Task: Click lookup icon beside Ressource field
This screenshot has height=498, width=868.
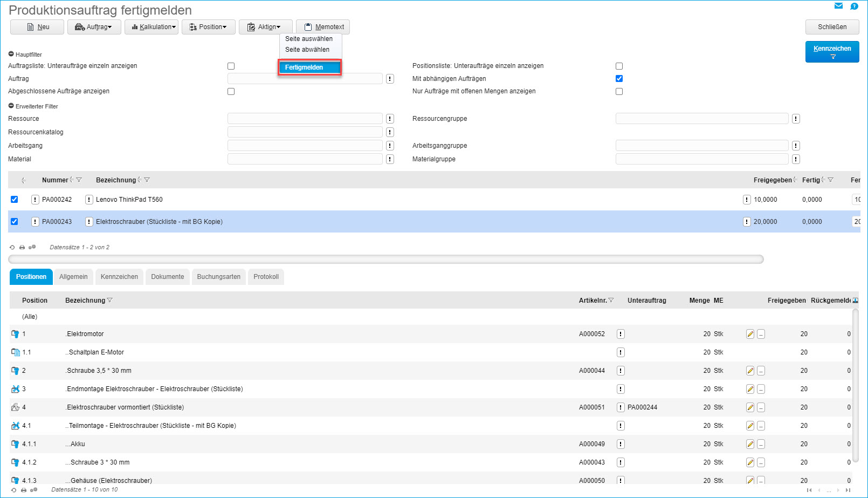Action: point(390,119)
